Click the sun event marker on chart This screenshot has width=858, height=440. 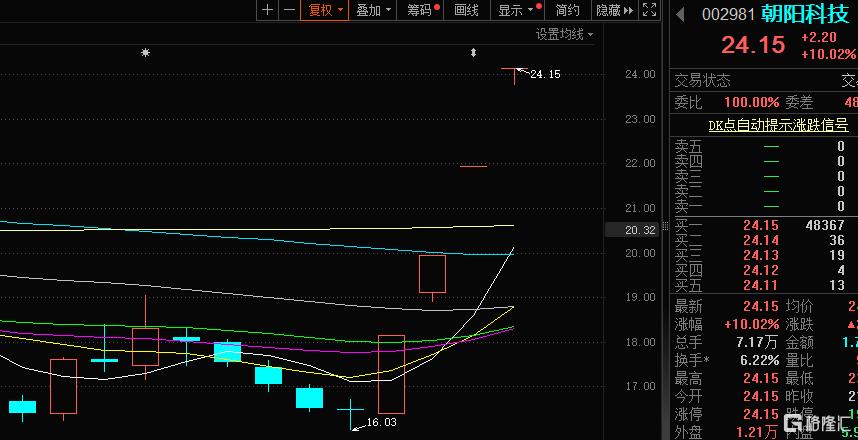click(145, 53)
